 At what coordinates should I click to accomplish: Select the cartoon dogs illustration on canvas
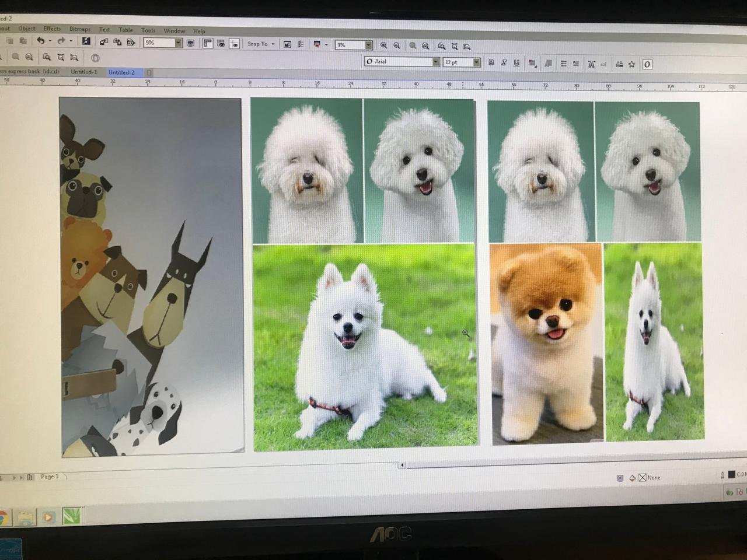(151, 277)
